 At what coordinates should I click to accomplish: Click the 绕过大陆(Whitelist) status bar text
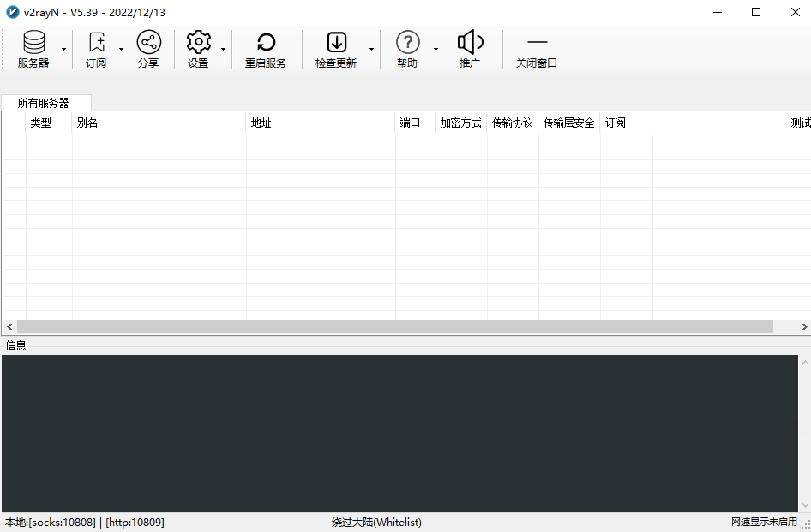(x=377, y=523)
